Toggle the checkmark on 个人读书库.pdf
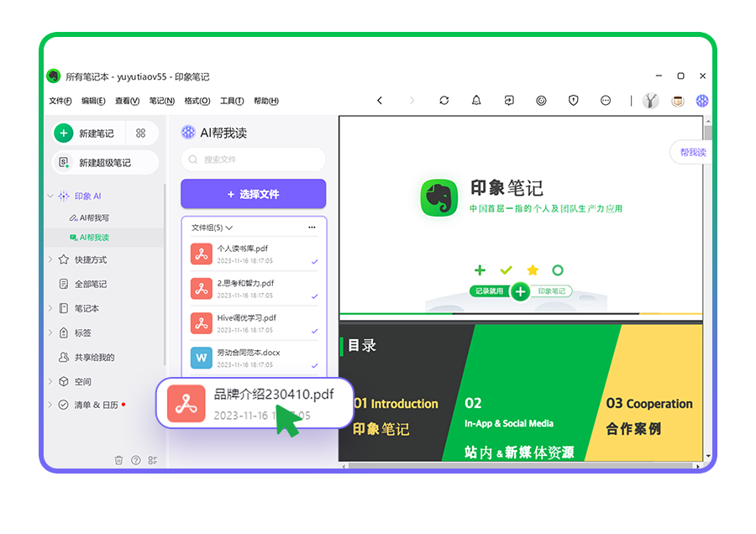The height and width of the screenshot is (534, 756). (314, 262)
